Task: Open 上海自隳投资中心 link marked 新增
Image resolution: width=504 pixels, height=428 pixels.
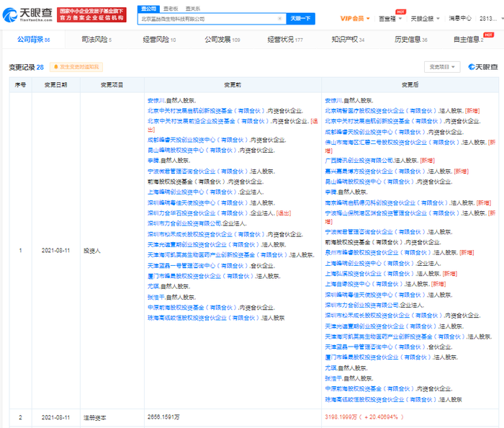Action: [x=364, y=284]
